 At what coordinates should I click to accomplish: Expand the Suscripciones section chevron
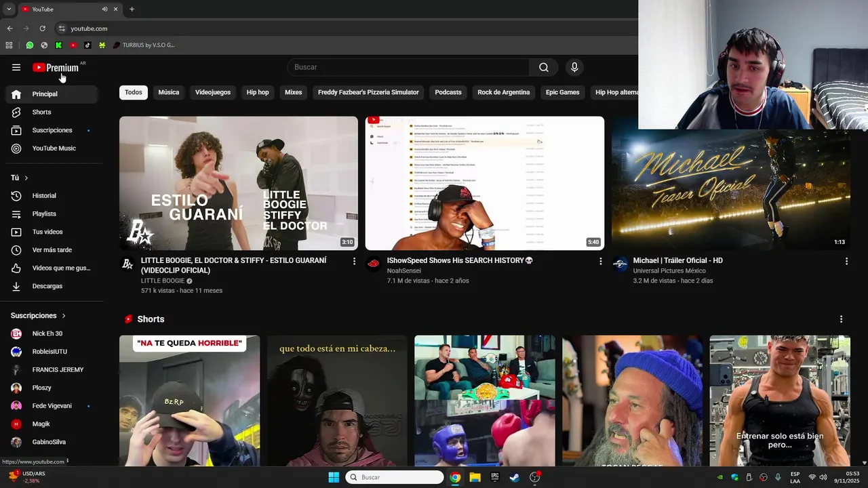[x=64, y=316]
